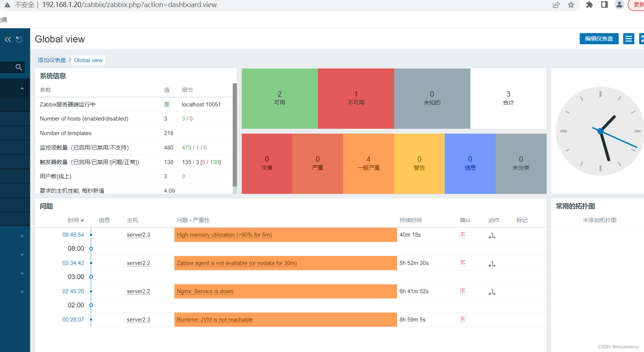Collapse the expanded sidebar section chevron
644x352 pixels.
point(22,89)
